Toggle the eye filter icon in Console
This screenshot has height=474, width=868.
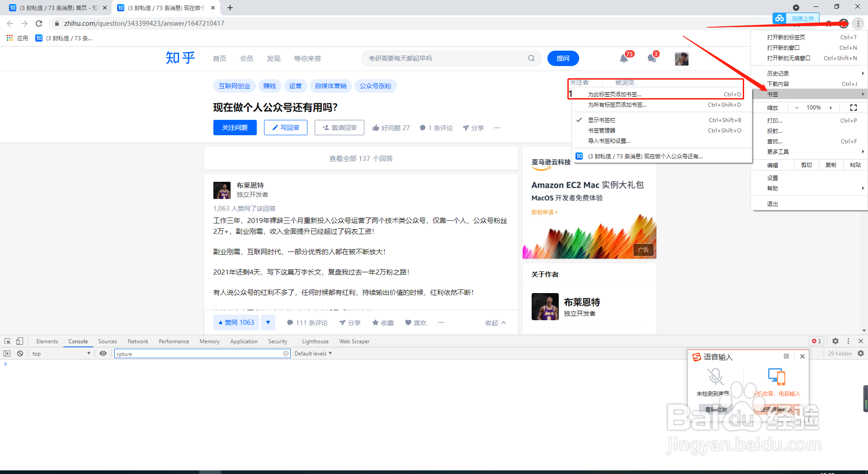coord(103,353)
